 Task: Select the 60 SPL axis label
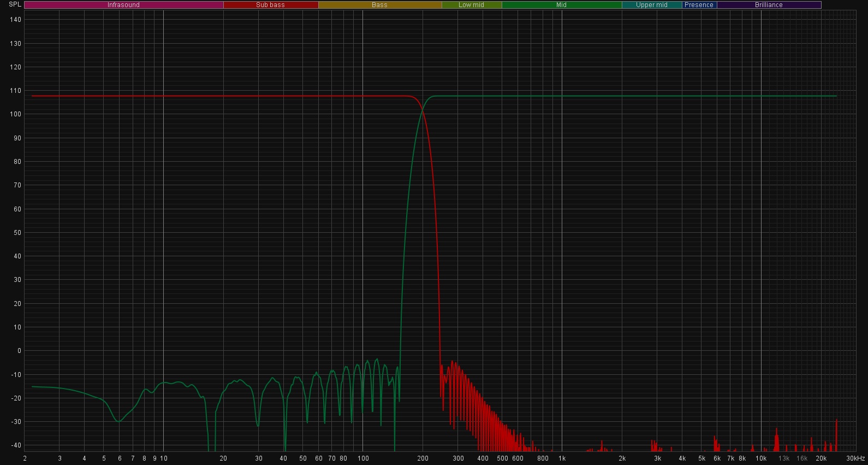click(17, 209)
